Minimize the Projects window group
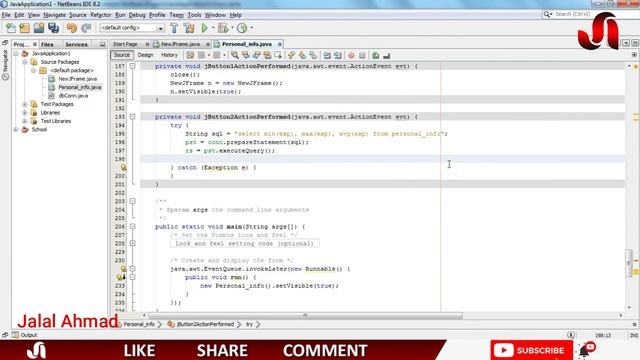This screenshot has width=640, height=360. point(102,44)
